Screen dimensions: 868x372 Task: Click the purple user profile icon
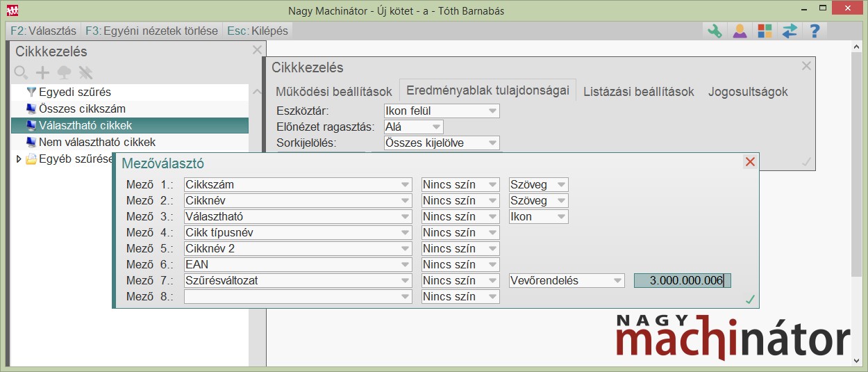tap(740, 31)
